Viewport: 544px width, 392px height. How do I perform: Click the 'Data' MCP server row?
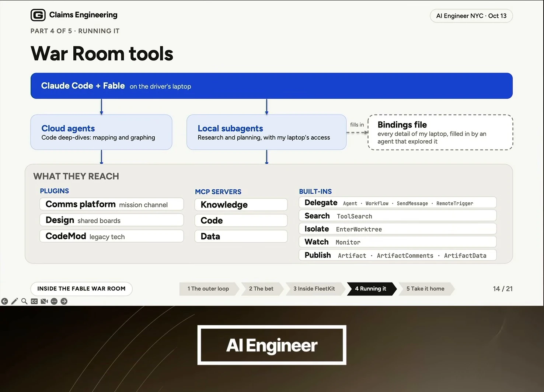241,236
